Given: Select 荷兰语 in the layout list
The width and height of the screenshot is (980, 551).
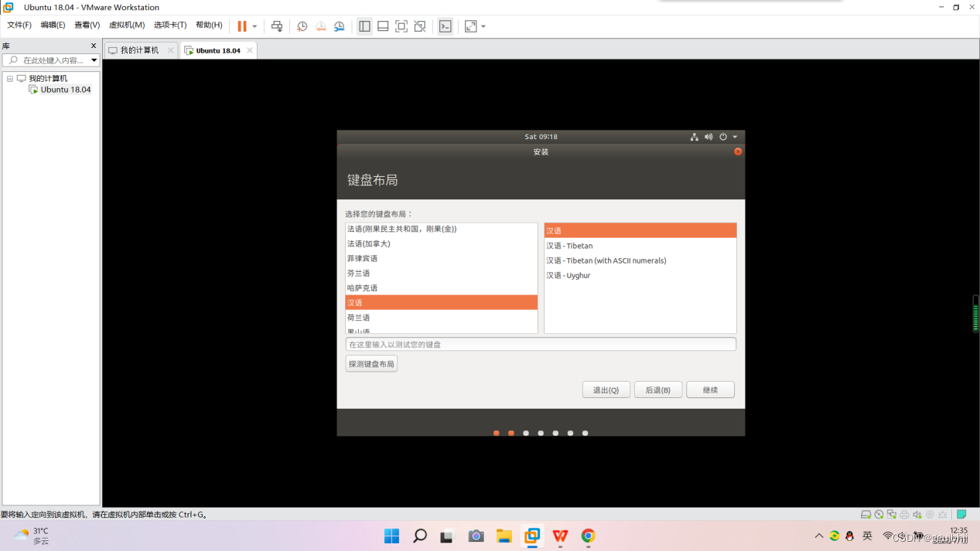Looking at the screenshot, I should pos(441,317).
